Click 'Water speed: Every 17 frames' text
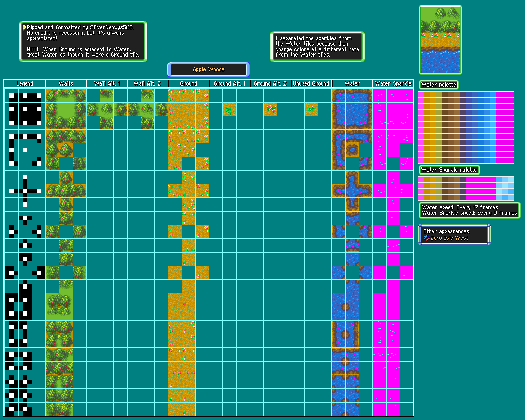 460,207
